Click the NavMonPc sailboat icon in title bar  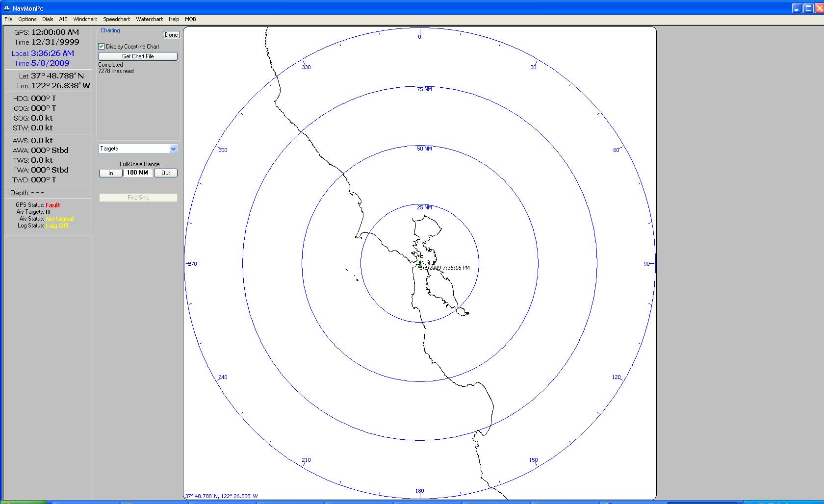tap(6, 8)
